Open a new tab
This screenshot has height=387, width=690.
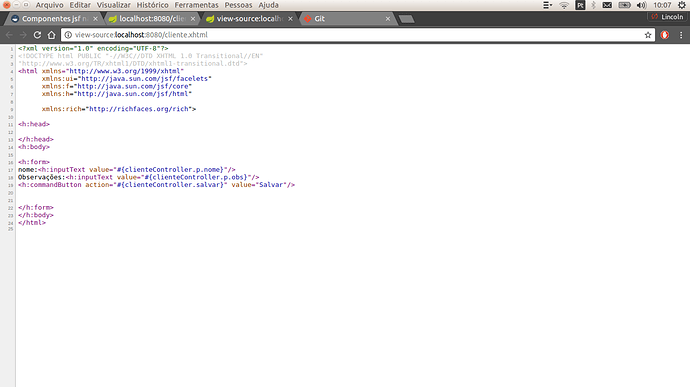click(406, 19)
